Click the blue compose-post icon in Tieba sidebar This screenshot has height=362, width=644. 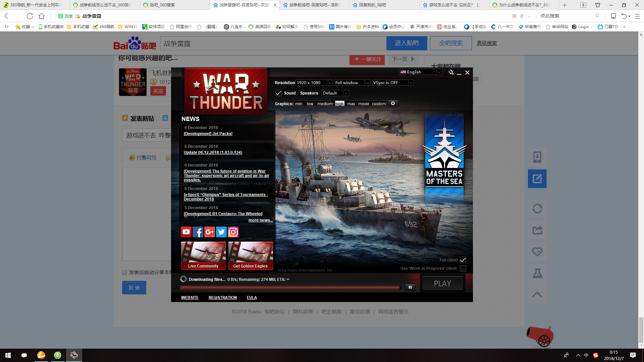click(537, 179)
